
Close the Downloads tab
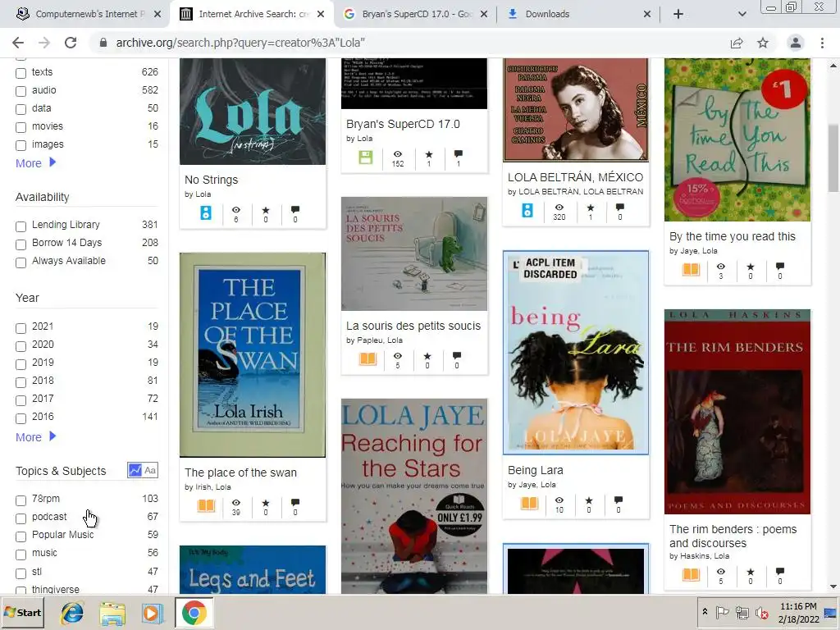(647, 14)
